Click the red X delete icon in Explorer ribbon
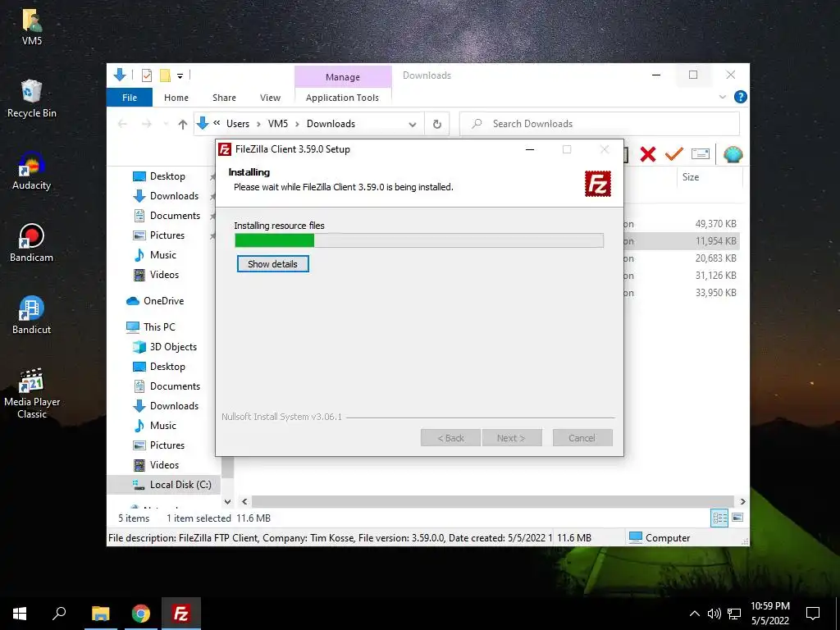This screenshot has width=840, height=630. [648, 154]
